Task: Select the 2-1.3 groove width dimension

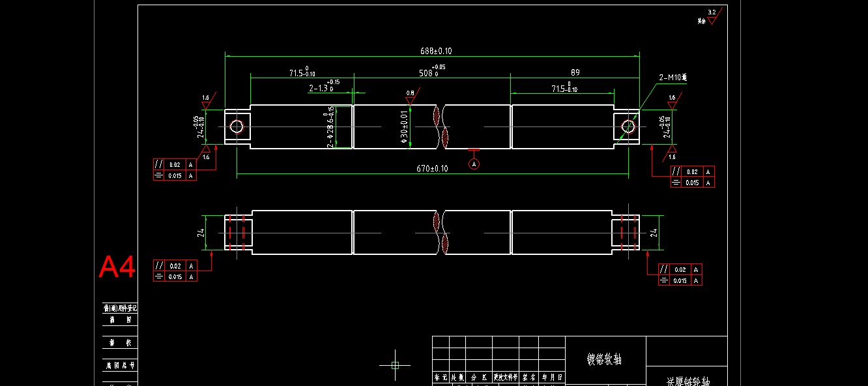Action: tap(323, 87)
